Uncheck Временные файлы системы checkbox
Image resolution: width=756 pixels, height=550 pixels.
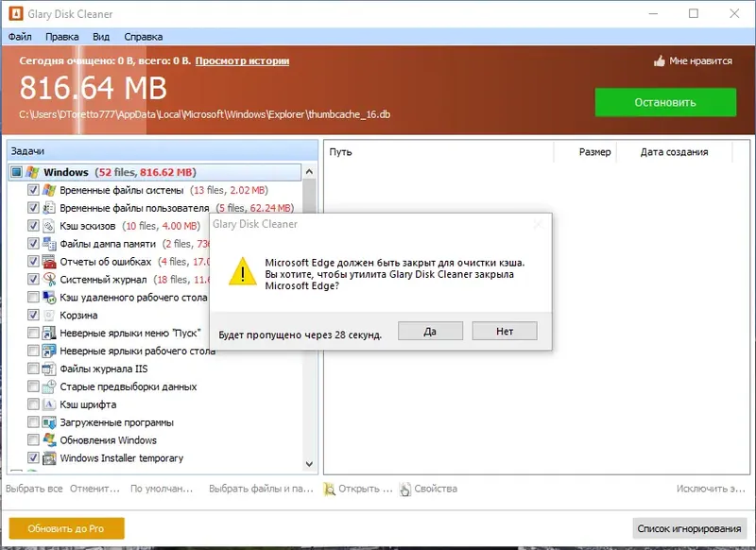tap(33, 190)
